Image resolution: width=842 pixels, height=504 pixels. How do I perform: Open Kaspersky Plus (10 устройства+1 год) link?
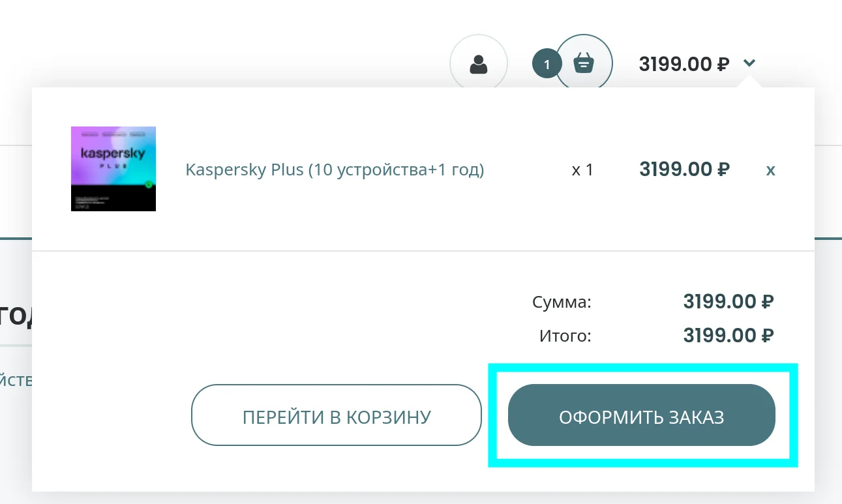(x=335, y=170)
